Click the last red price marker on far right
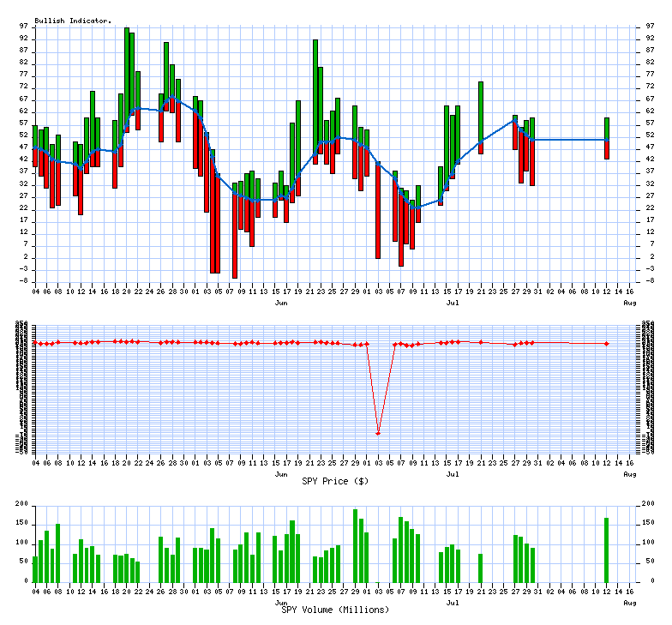 (607, 344)
